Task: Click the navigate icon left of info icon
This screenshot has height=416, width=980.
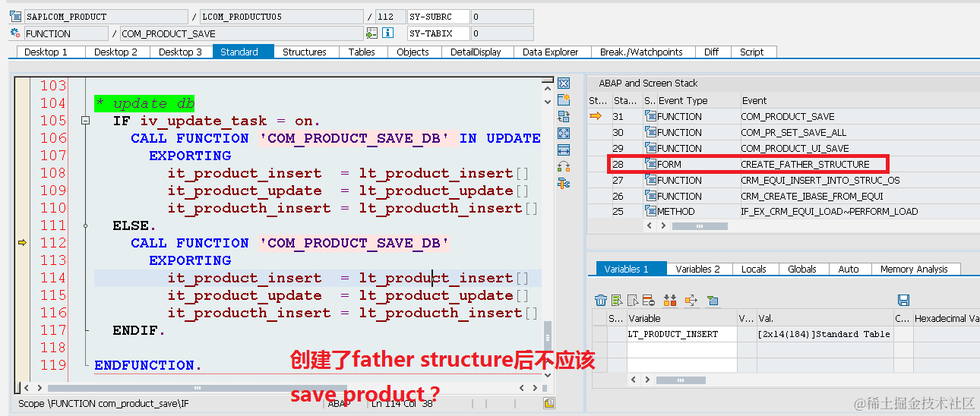Action: point(371,33)
